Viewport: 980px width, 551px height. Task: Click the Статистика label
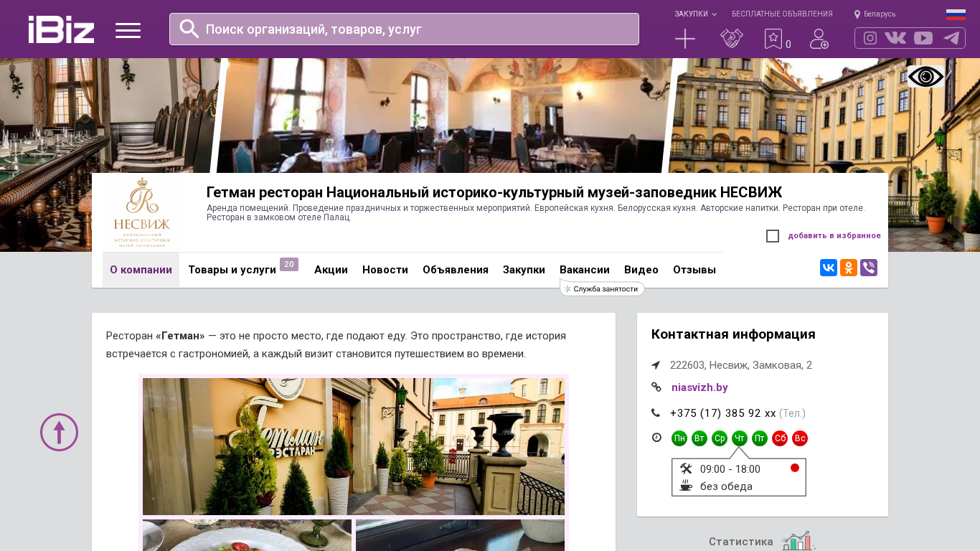741,542
